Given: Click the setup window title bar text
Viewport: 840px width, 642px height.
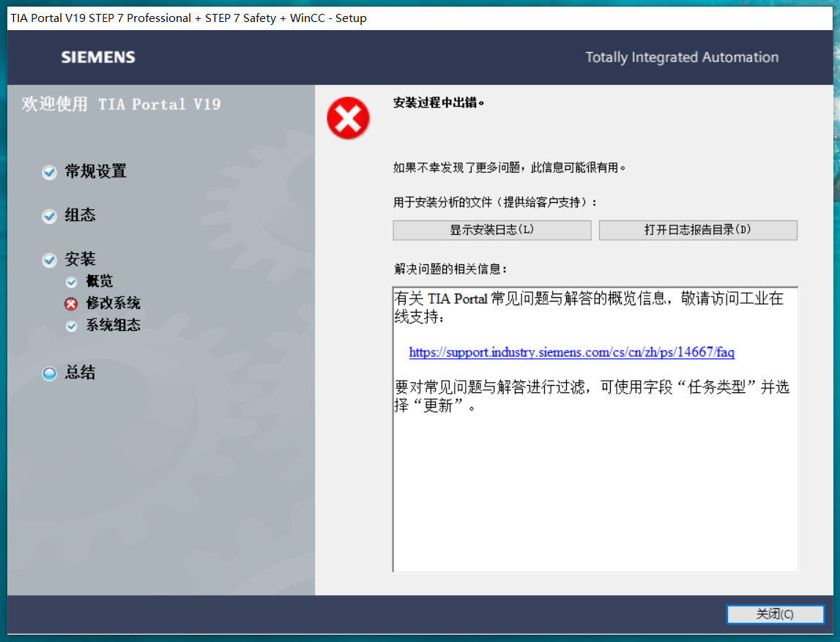Looking at the screenshot, I should click(x=188, y=18).
